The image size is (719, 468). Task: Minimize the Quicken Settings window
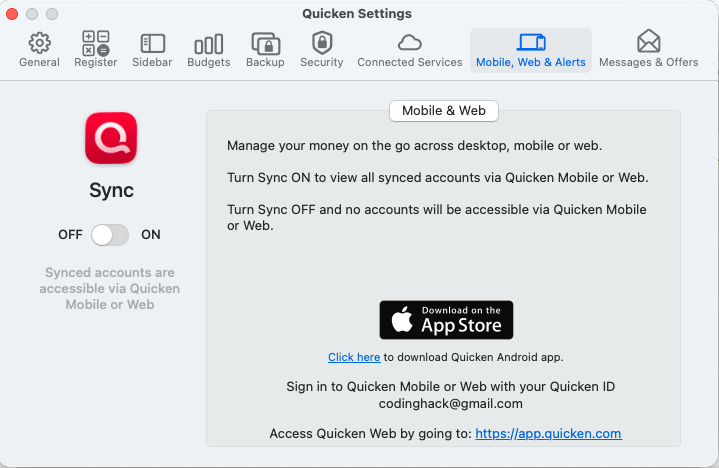coord(32,14)
